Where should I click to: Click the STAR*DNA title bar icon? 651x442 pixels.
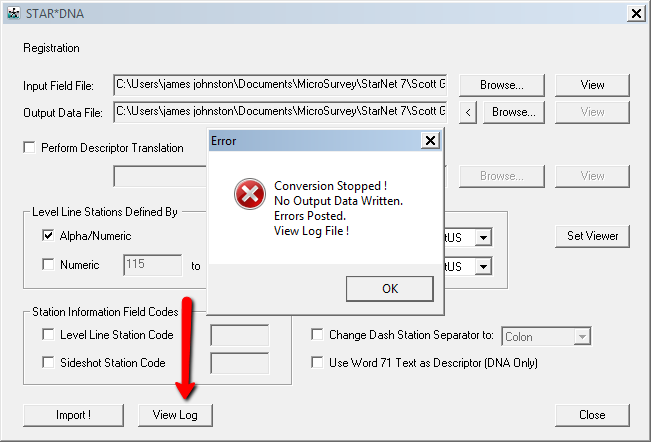click(13, 12)
